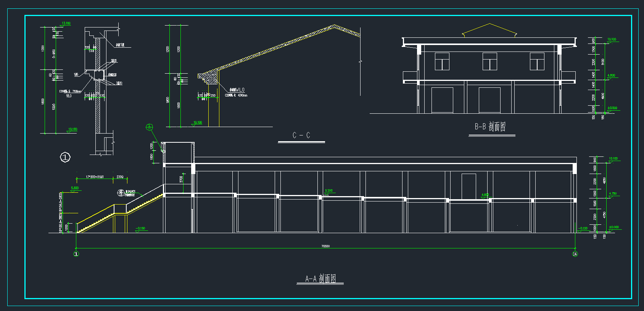This screenshot has width=644, height=311.
Task: Select the 17*300=5100 stair dimension
Action: [x=95, y=177]
